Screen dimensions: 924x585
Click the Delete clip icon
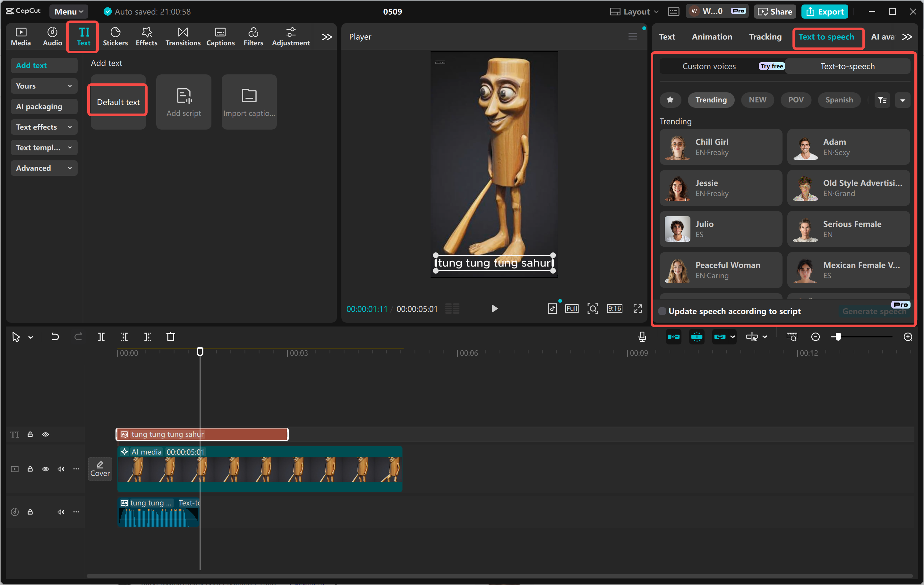pos(171,336)
